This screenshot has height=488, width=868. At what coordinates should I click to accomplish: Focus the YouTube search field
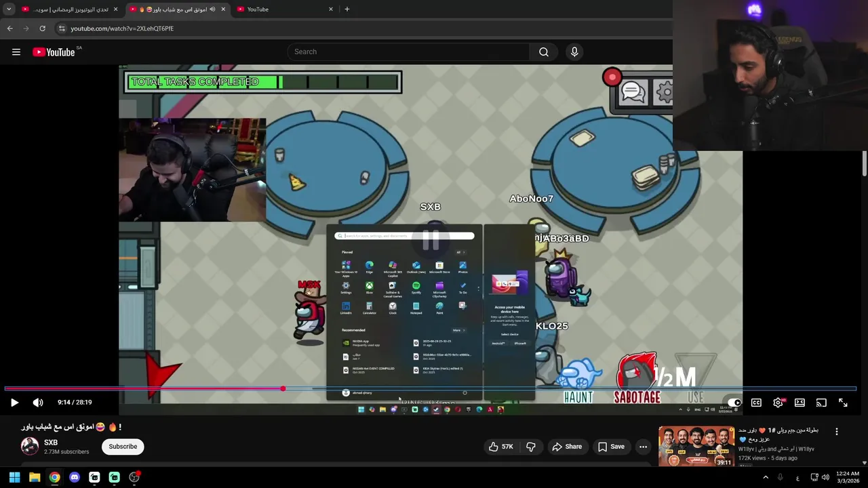(x=408, y=52)
